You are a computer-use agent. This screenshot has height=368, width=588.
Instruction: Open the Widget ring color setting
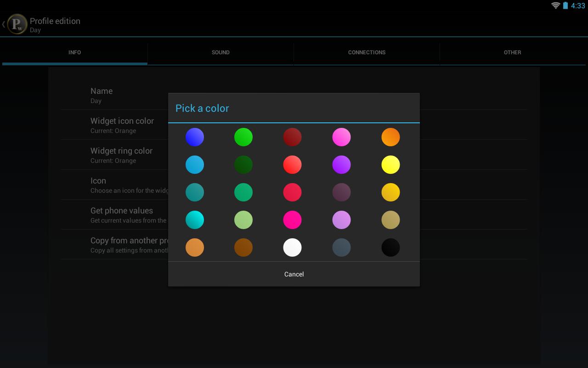coord(294,155)
